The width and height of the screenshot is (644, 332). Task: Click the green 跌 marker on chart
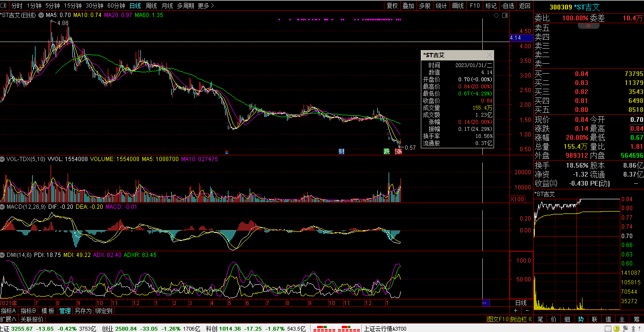click(386, 151)
